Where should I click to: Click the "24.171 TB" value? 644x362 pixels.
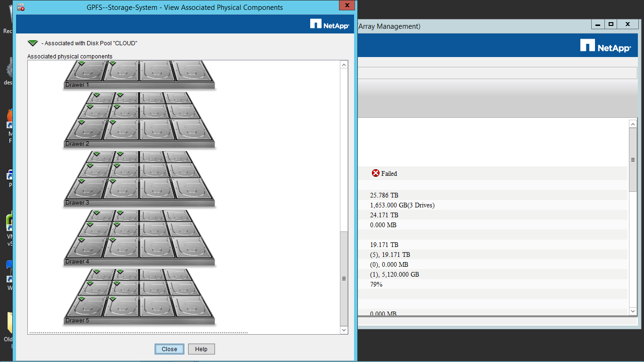[384, 215]
